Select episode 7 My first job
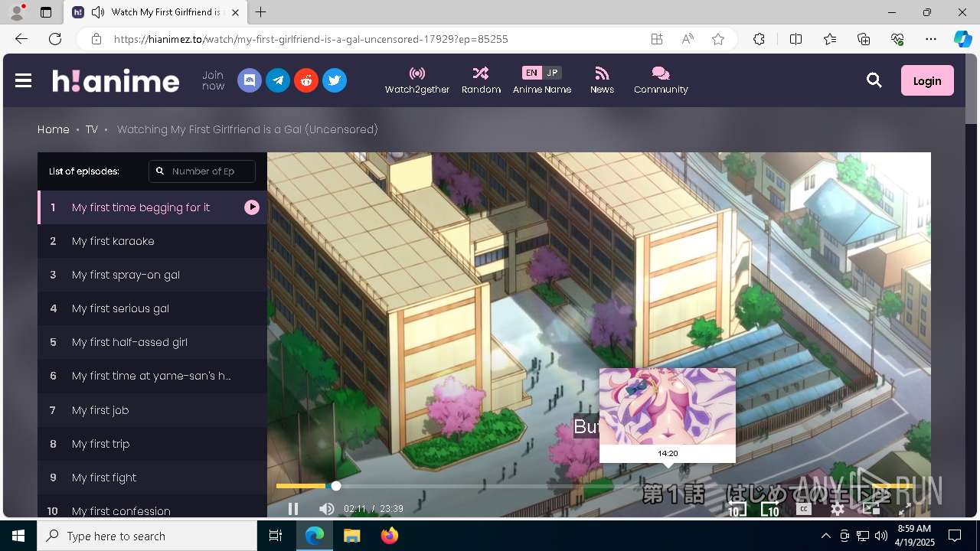The width and height of the screenshot is (980, 551). click(x=152, y=410)
